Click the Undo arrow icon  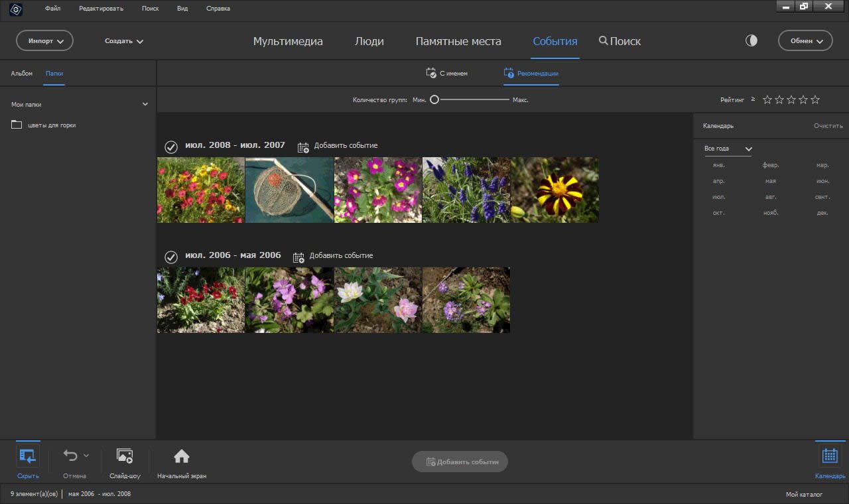tap(70, 456)
